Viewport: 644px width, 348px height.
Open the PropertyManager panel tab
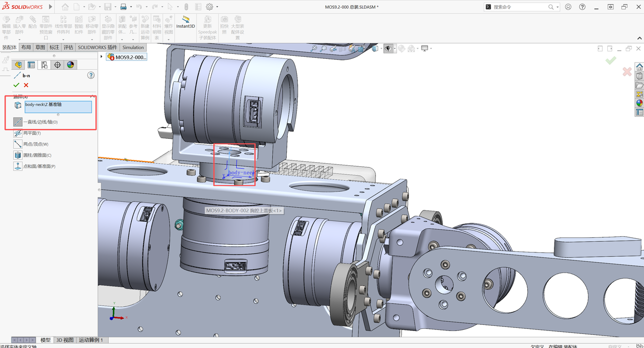[31, 65]
